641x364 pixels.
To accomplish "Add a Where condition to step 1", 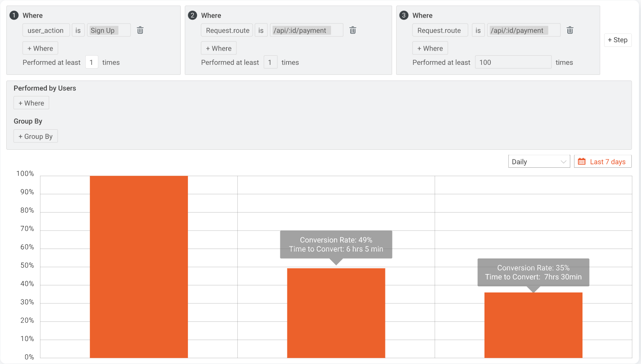I will (x=40, y=48).
